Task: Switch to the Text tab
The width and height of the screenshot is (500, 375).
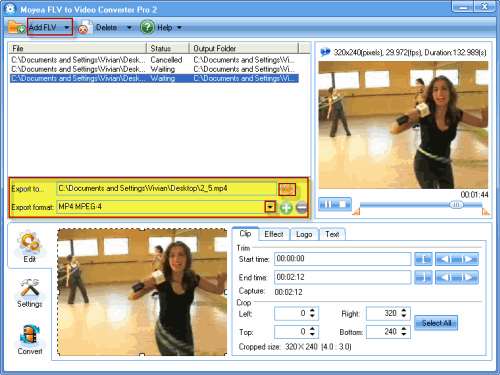Action: [332, 234]
